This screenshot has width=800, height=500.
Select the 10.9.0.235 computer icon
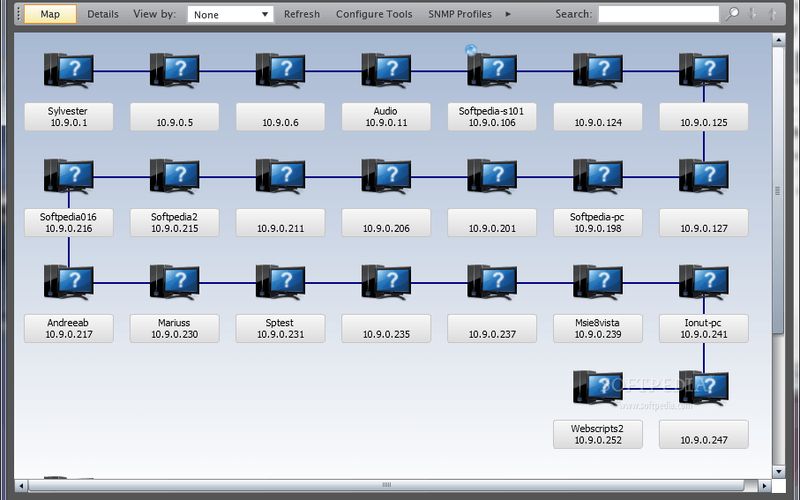(x=386, y=282)
